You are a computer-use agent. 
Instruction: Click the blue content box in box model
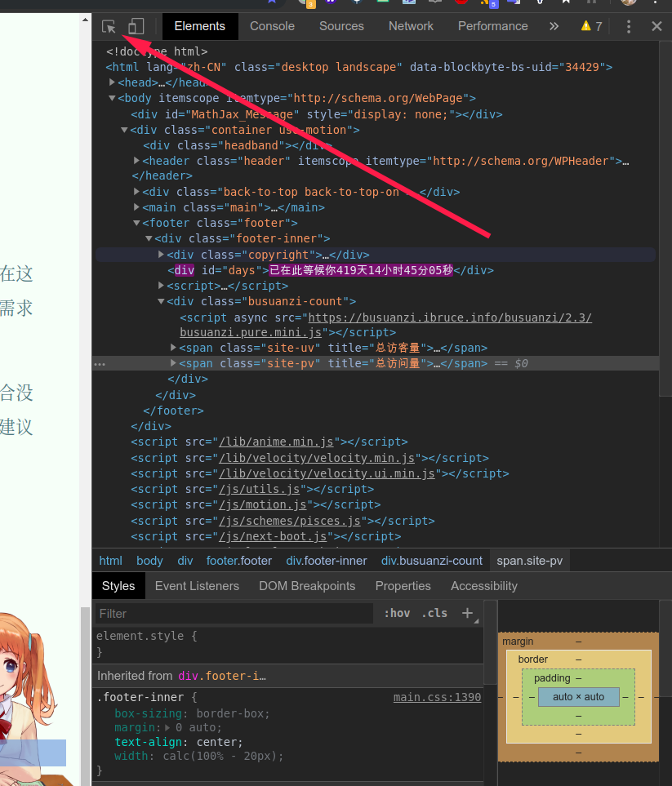coord(578,697)
